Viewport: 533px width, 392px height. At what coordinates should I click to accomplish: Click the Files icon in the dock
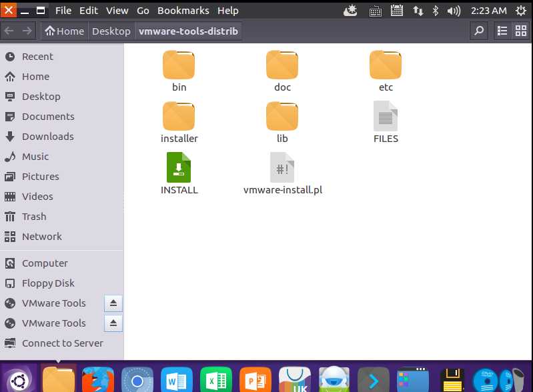59,380
